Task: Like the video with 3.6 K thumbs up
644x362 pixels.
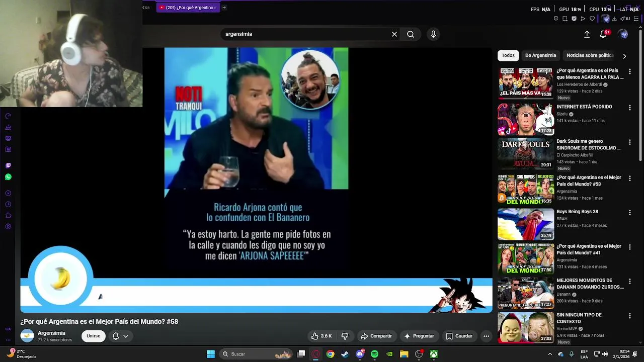Action: coord(321,336)
